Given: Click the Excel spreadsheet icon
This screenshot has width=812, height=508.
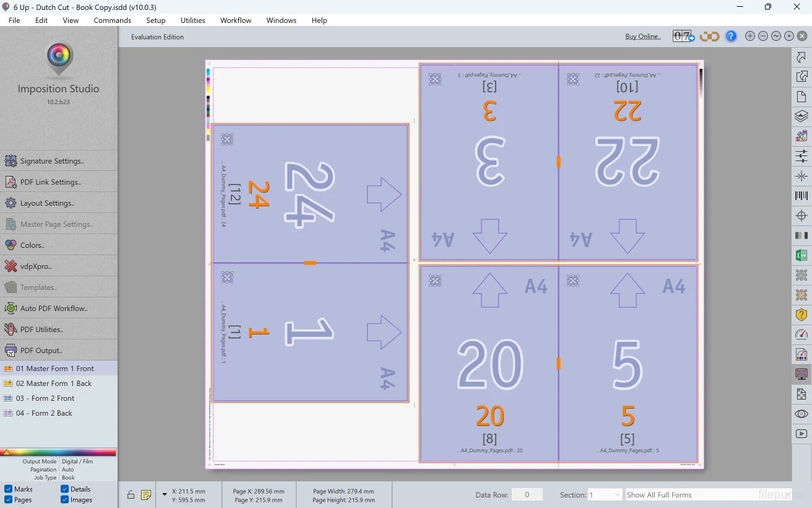Looking at the screenshot, I should point(801,255).
